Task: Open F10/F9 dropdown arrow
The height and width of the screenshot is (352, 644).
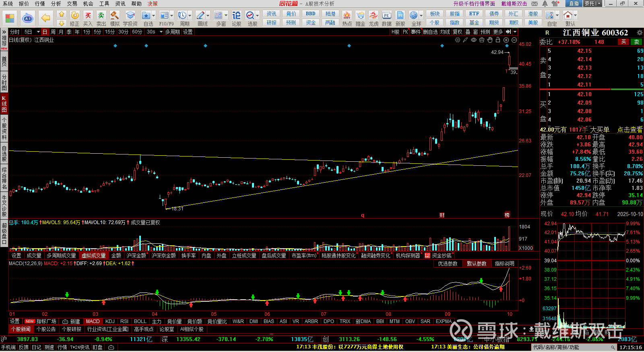Action: pos(172,15)
